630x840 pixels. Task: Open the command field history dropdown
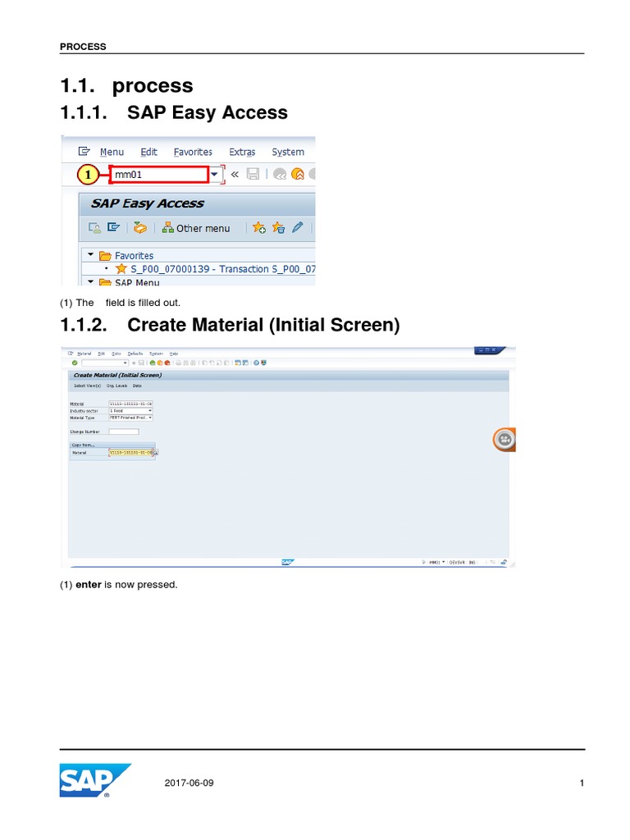point(214,174)
